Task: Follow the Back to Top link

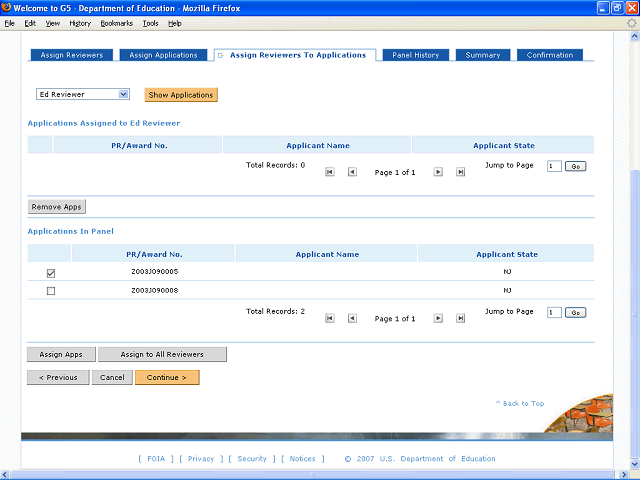Action: coord(520,403)
